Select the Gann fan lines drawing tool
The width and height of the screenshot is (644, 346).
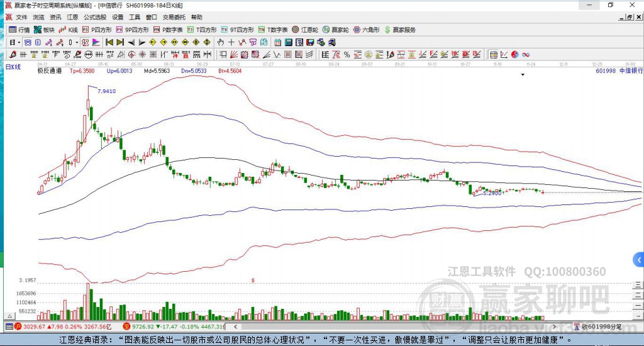[234, 55]
